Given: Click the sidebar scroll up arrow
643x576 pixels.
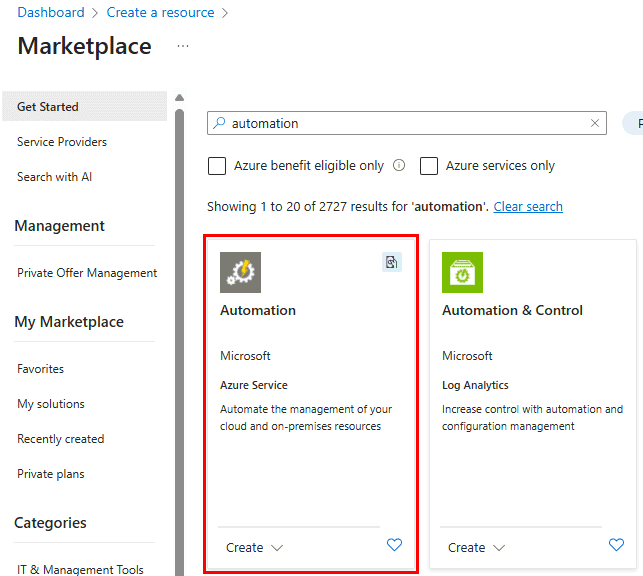Looking at the screenshot, I should coord(179,98).
